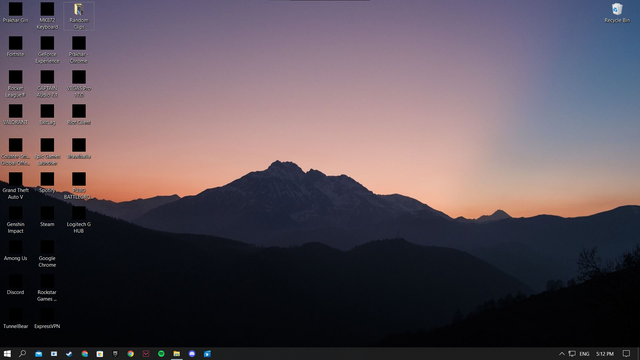Open Microsoft Store from the taskbar
Viewport: 640px width, 360px height.
(x=100, y=354)
